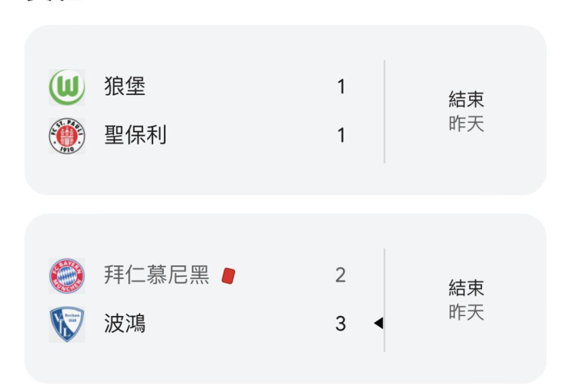Click 狼堡's score of 1
571x392 pixels.
(x=341, y=87)
